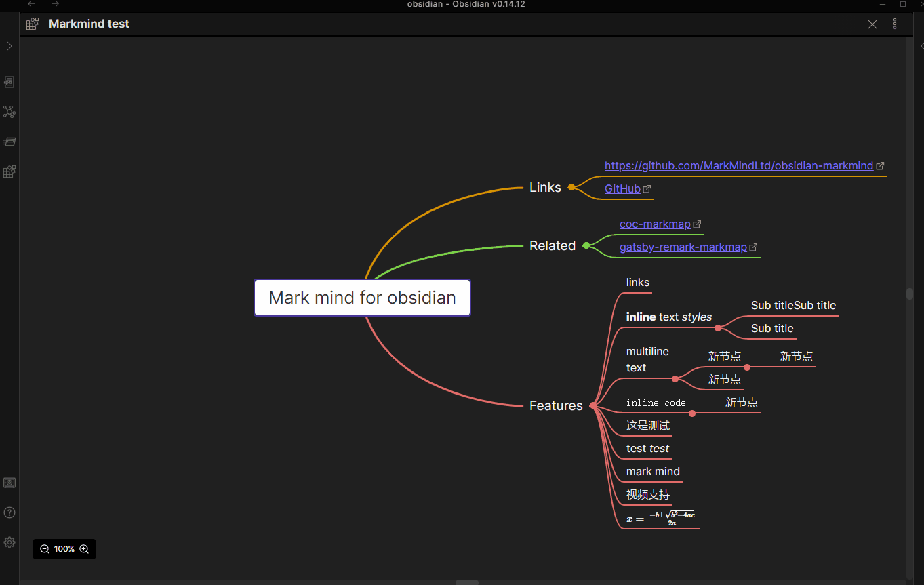Collapse the Features branch via its red dot
This screenshot has height=585, width=924.
[x=593, y=405]
